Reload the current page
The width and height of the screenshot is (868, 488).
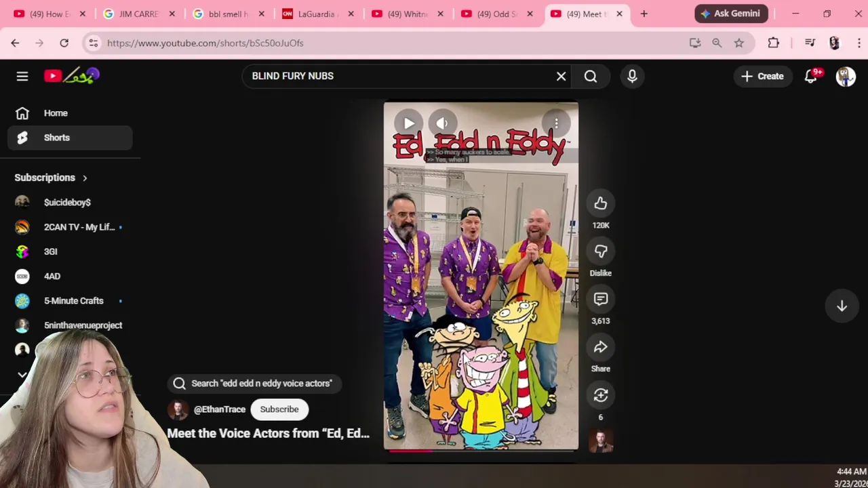coord(64,43)
